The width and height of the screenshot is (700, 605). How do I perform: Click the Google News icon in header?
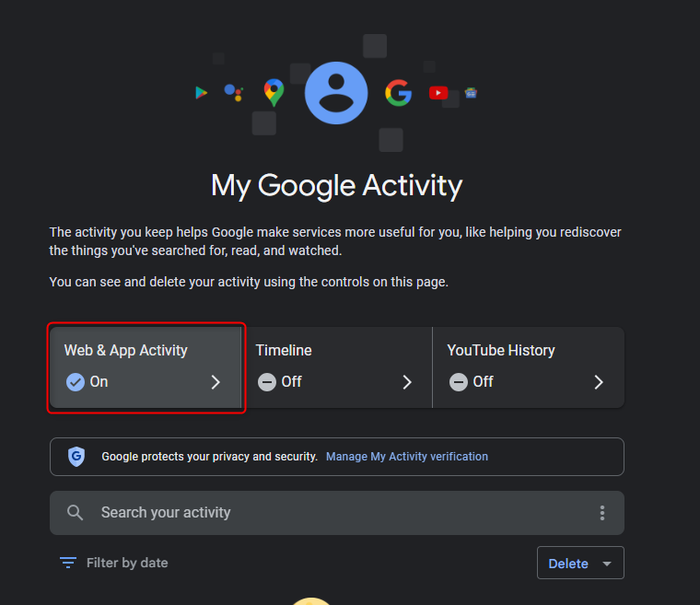pos(471,93)
